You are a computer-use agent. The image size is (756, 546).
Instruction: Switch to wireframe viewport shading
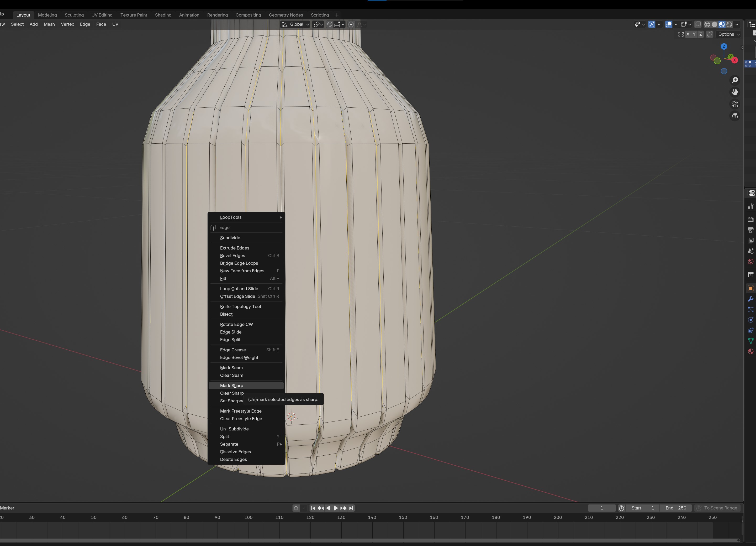click(x=707, y=24)
